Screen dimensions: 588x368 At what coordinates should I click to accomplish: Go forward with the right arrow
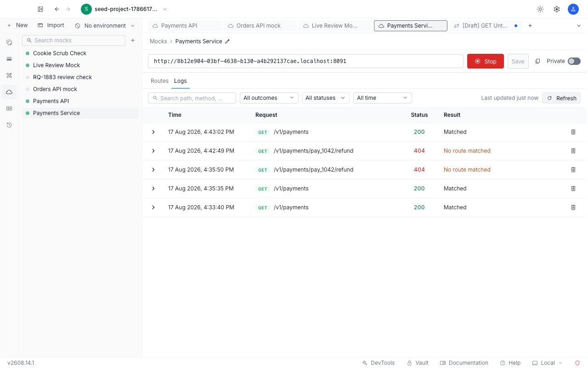click(68, 9)
